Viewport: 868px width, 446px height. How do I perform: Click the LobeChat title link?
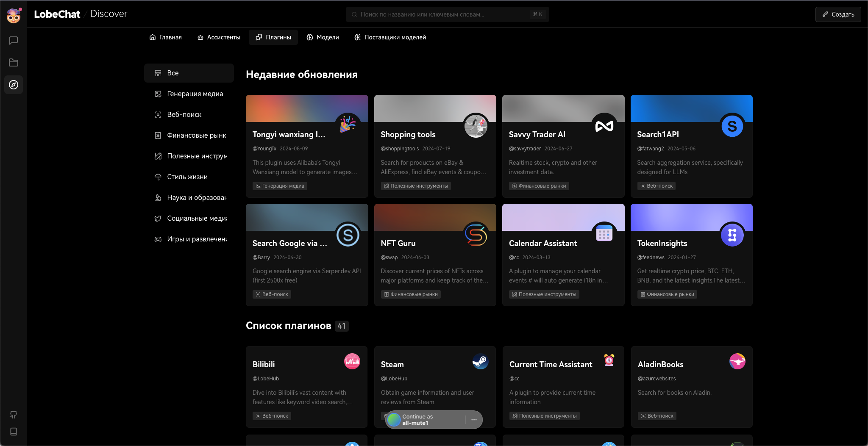coord(57,14)
